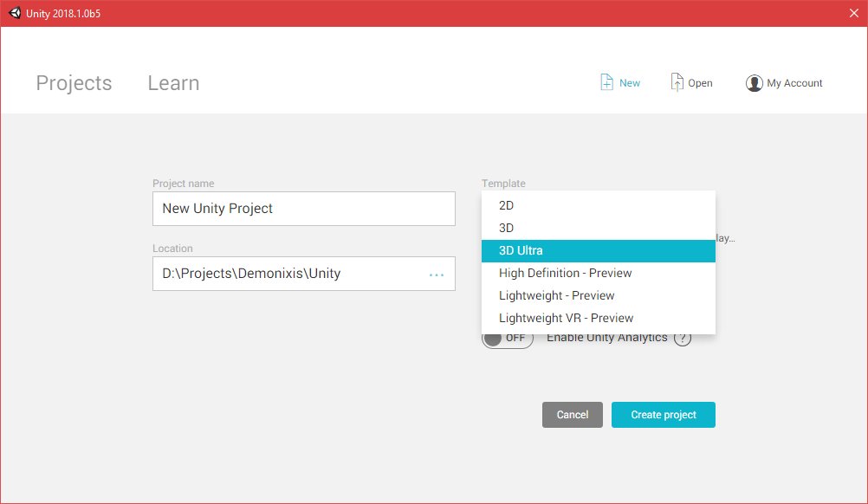Screen dimensions: 868x504
Task: Click the Open label in header
Action: (700, 83)
